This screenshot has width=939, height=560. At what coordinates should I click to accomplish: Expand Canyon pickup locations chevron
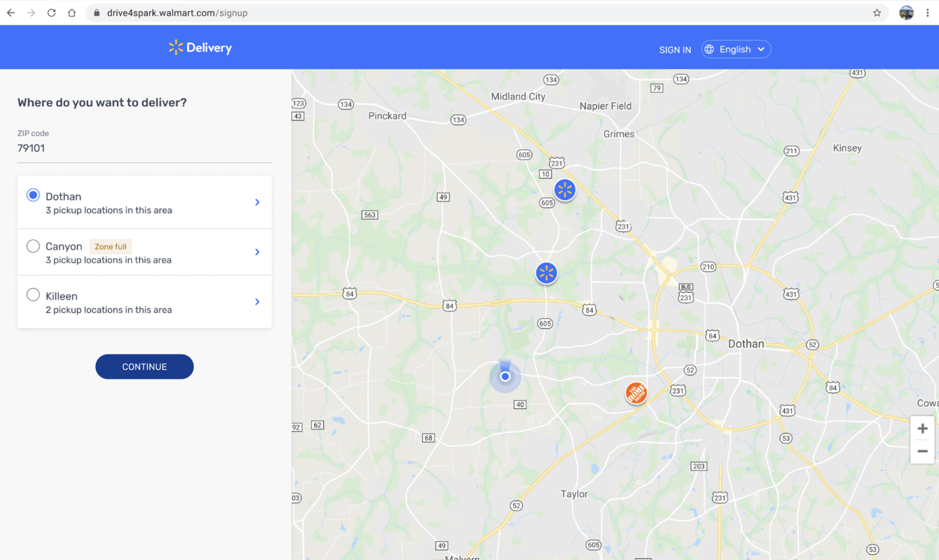(258, 252)
